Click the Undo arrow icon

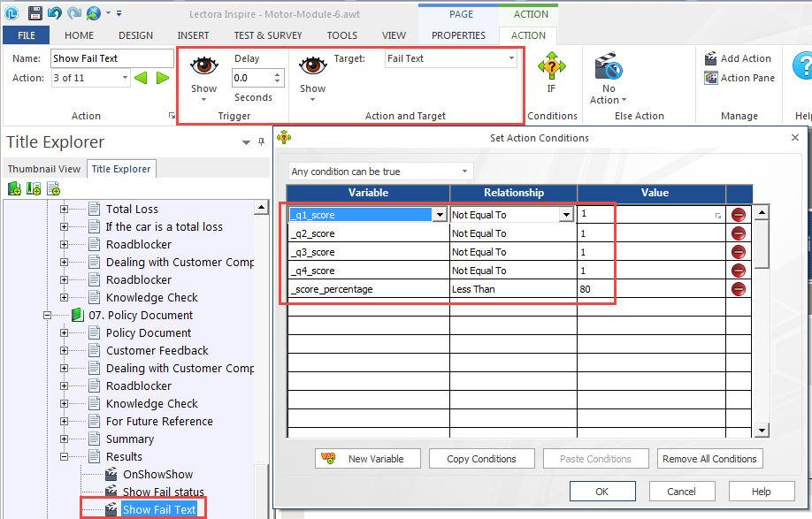click(54, 13)
